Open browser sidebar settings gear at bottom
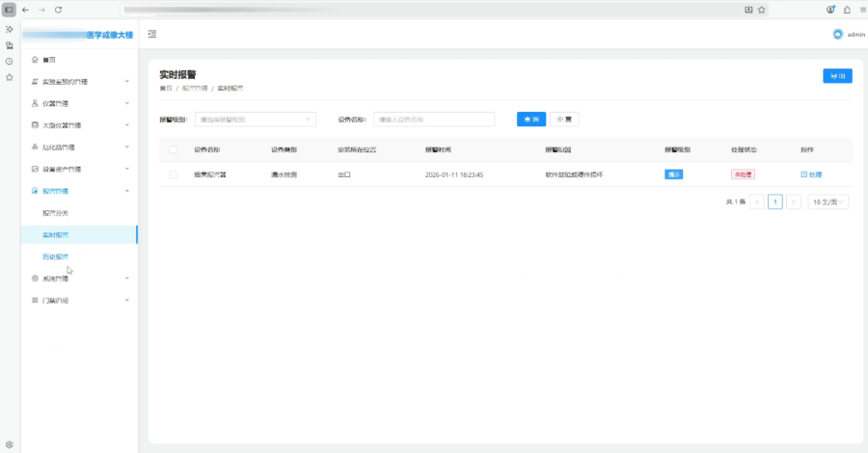Image resolution: width=868 pixels, height=453 pixels. pos(9,444)
